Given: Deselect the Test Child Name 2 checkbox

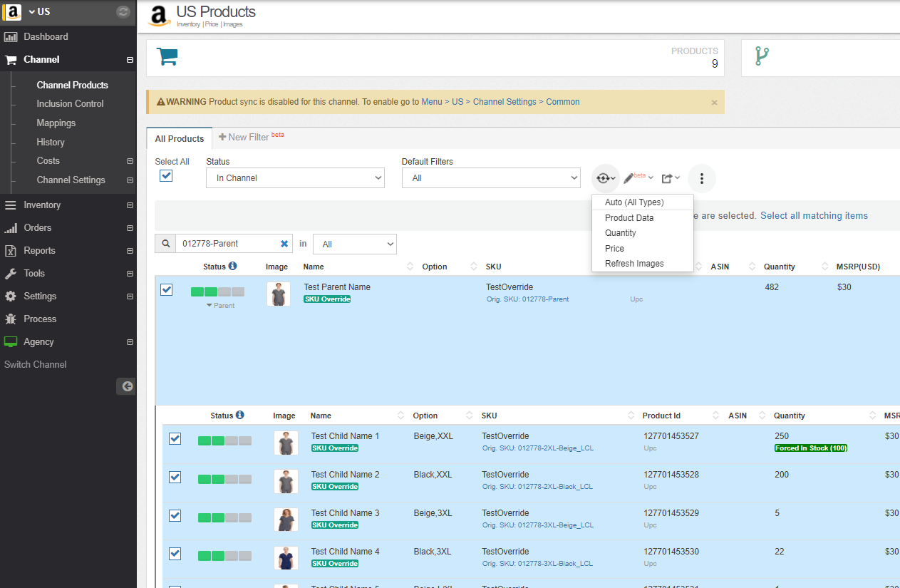Looking at the screenshot, I should (175, 477).
